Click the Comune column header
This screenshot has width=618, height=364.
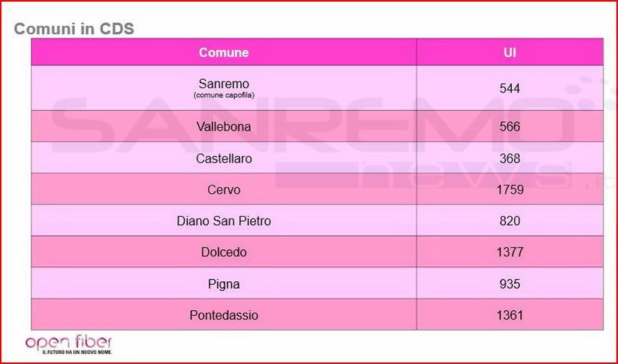coord(224,52)
